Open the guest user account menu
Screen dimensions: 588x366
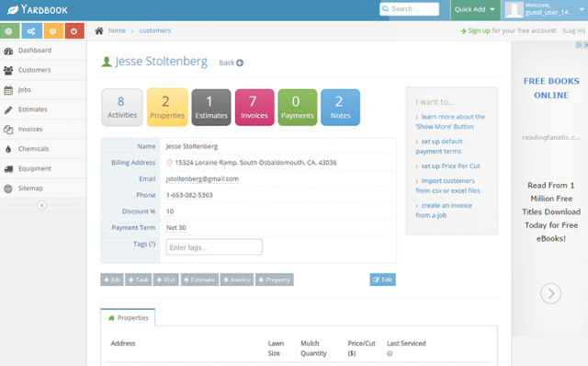click(545, 10)
